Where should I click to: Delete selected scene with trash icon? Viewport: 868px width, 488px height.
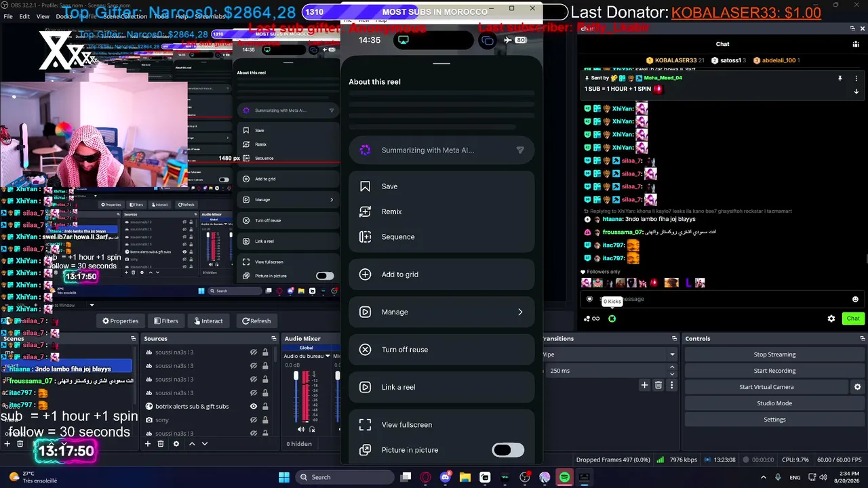(20, 444)
